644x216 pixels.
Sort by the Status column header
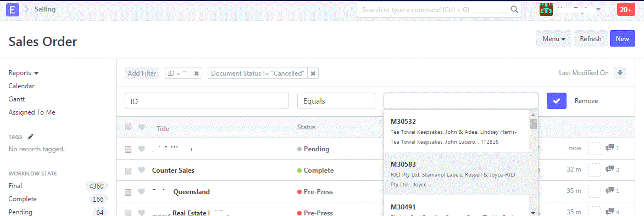coord(307,127)
